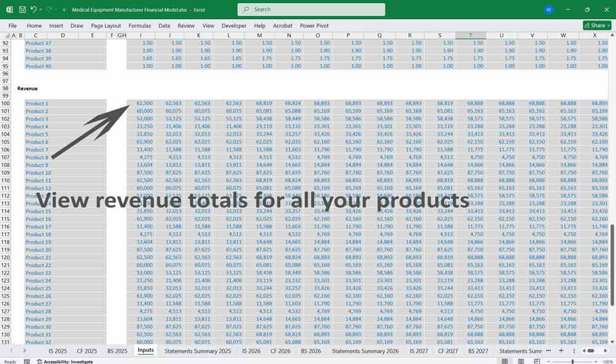This screenshot has height=364, width=616.
Task: Open the Formulas ribbon tab
Action: (x=139, y=26)
